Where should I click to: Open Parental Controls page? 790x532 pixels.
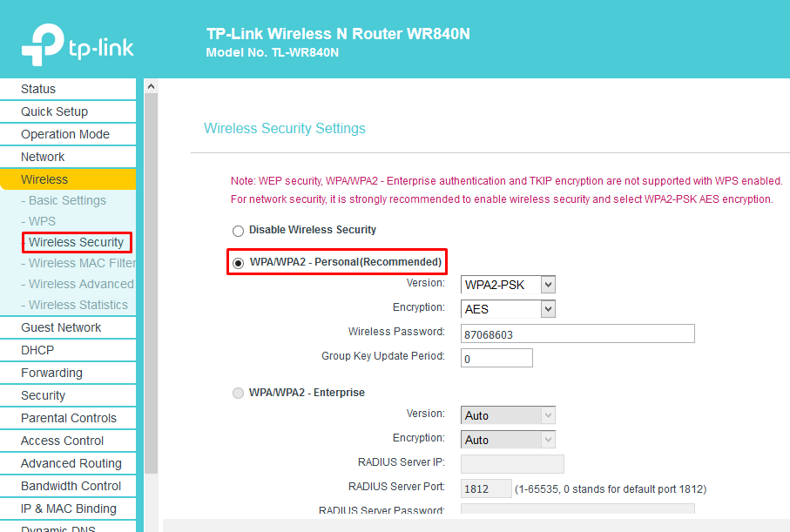(68, 418)
